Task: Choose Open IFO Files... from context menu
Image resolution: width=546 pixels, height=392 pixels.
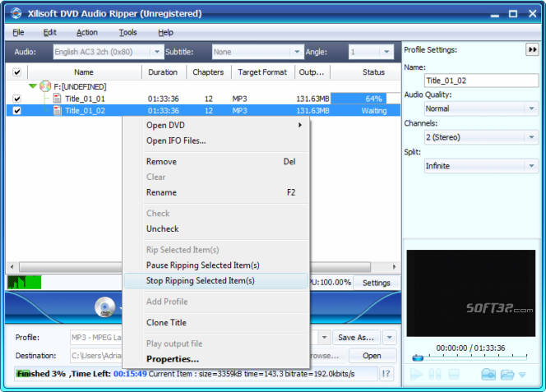Action: click(x=216, y=141)
